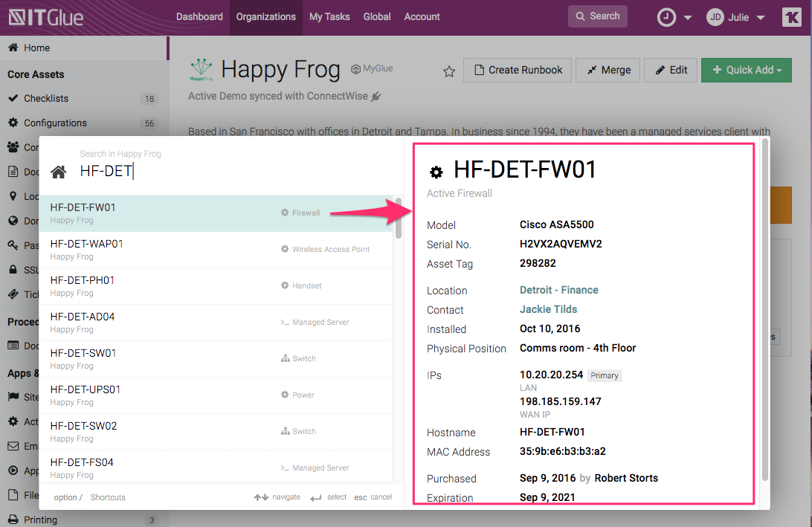Select Home in the sidebar
The image size is (812, 527).
[x=83, y=48]
